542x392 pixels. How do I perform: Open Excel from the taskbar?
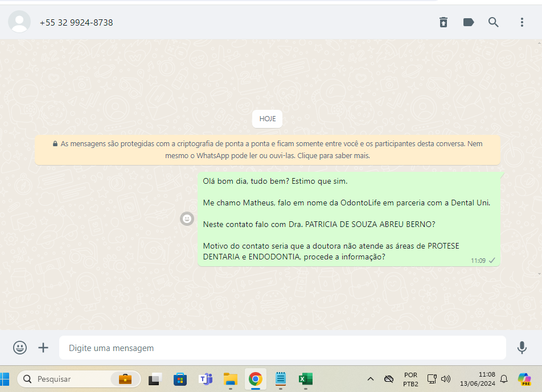[306, 379]
